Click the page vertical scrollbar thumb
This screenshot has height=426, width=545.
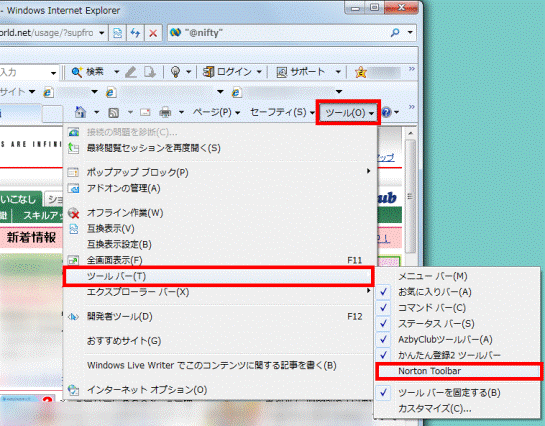(x=410, y=196)
